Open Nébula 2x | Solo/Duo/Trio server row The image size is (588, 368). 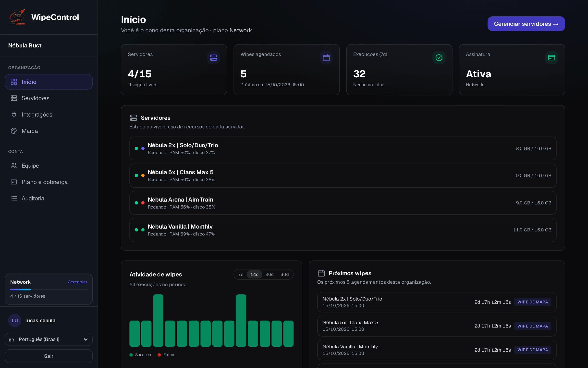point(343,148)
